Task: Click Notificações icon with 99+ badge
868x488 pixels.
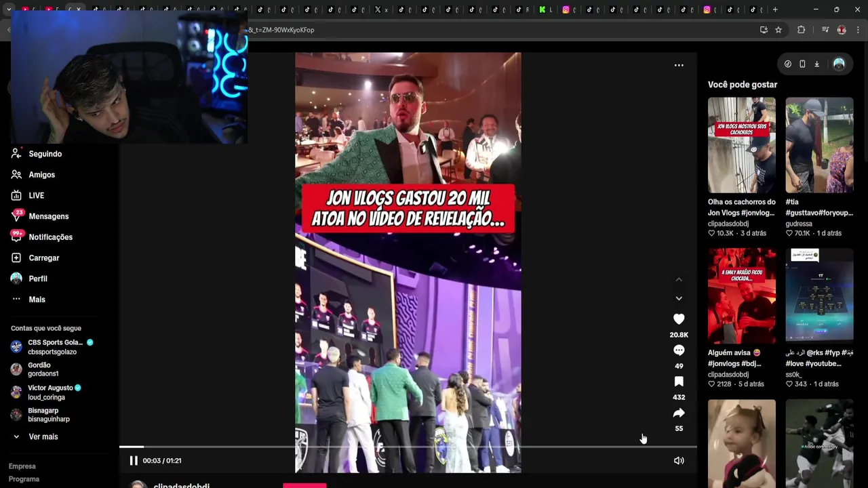Action: (x=16, y=237)
